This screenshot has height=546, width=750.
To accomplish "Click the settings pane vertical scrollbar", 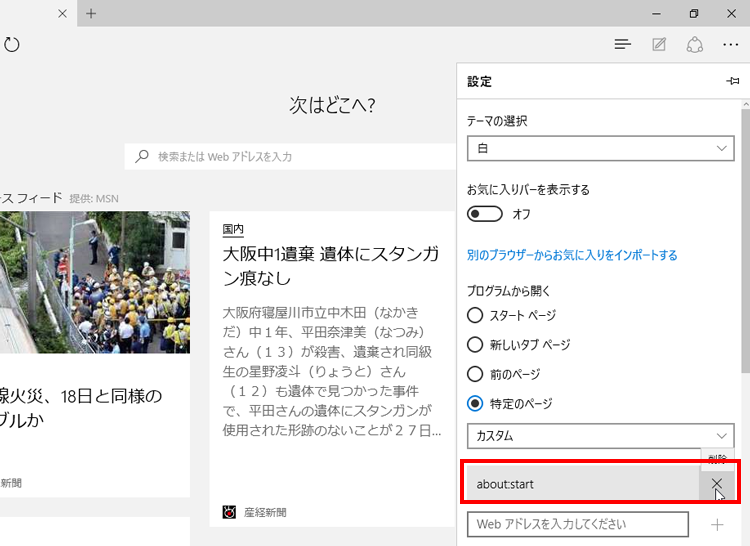I will tap(743, 250).
